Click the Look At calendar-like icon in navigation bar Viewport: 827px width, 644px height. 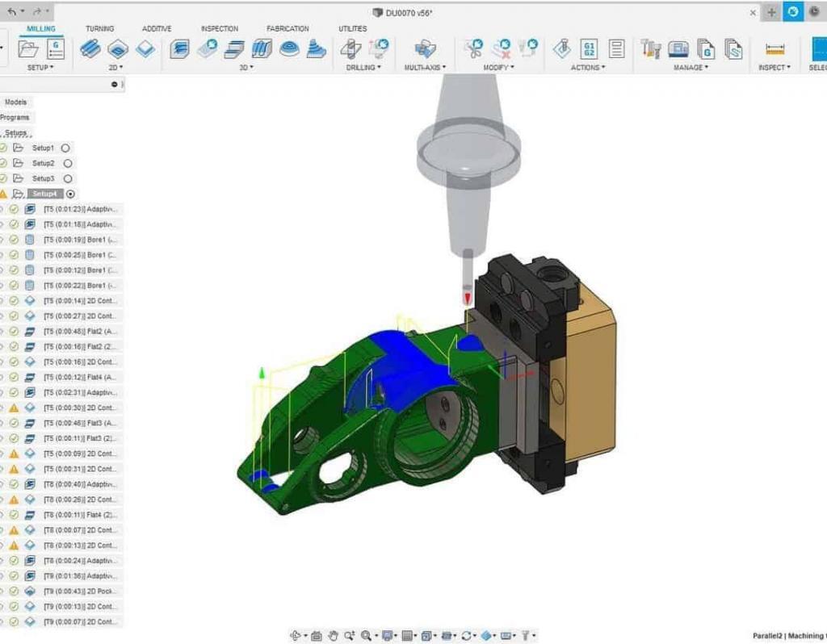317,636
